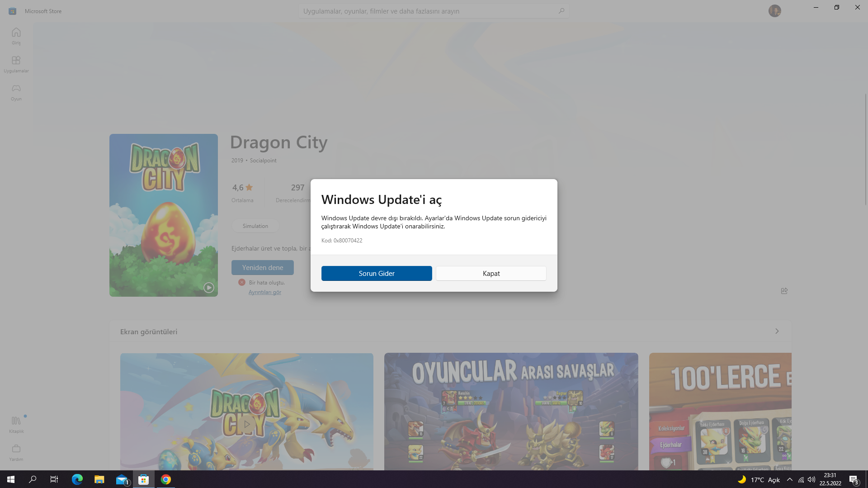Image resolution: width=868 pixels, height=488 pixels.
Task: Open the Windows Start menu
Action: 11,479
